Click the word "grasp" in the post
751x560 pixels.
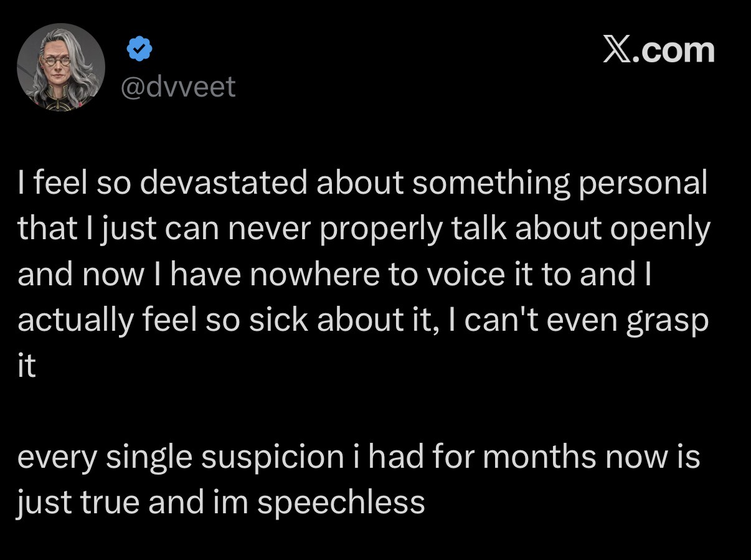(668, 321)
